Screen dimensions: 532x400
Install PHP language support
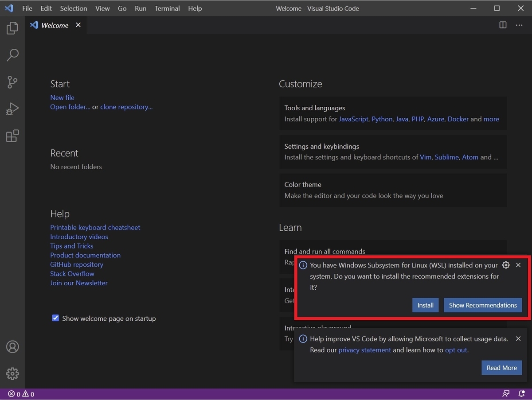pos(418,119)
